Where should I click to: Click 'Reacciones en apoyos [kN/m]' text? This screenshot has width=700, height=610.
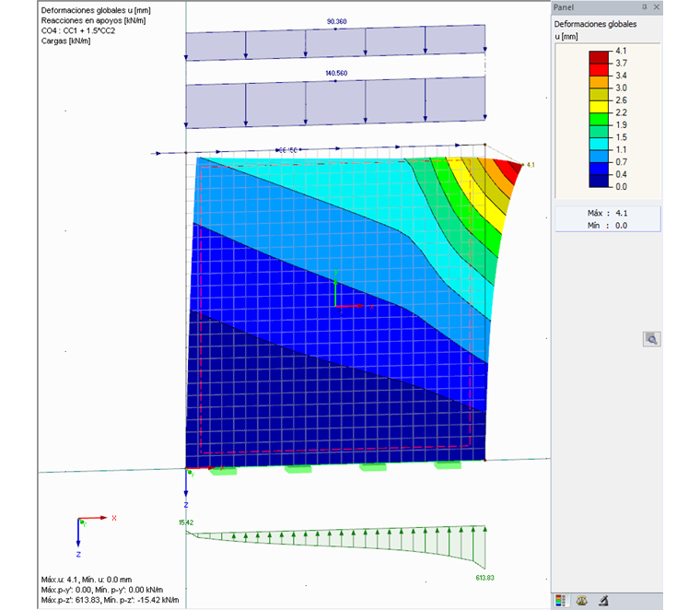[93, 20]
